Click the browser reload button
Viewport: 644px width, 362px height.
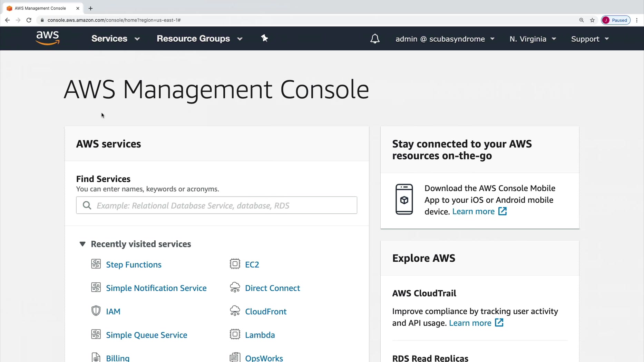tap(29, 20)
